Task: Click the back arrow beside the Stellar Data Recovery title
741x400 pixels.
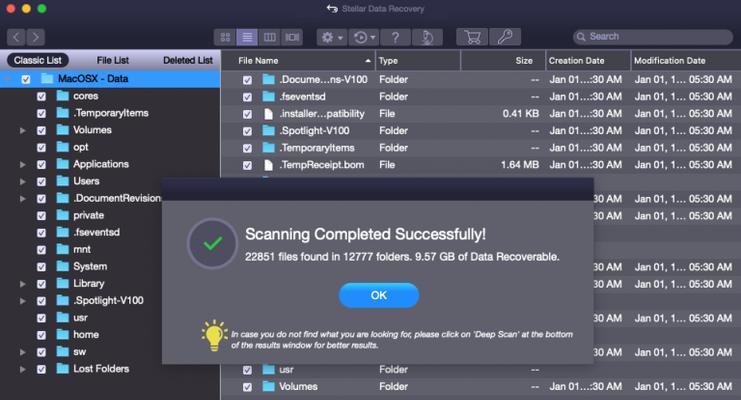Action: [x=332, y=9]
